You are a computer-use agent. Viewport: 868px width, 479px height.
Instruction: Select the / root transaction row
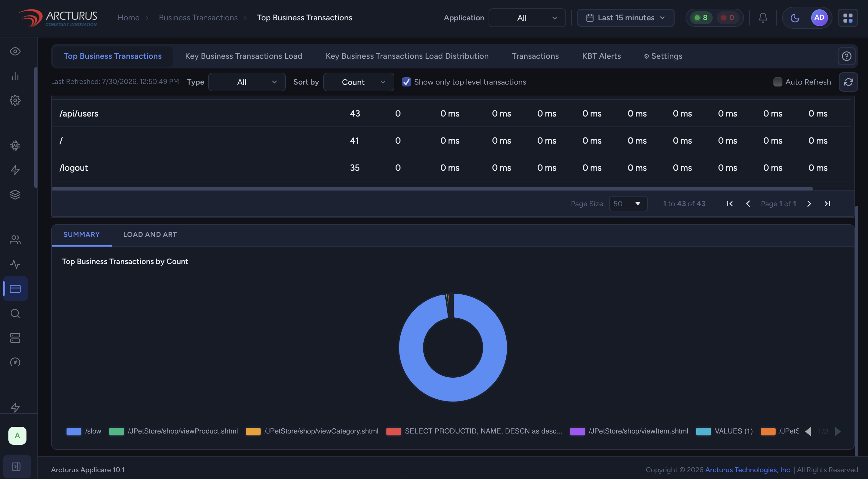451,140
